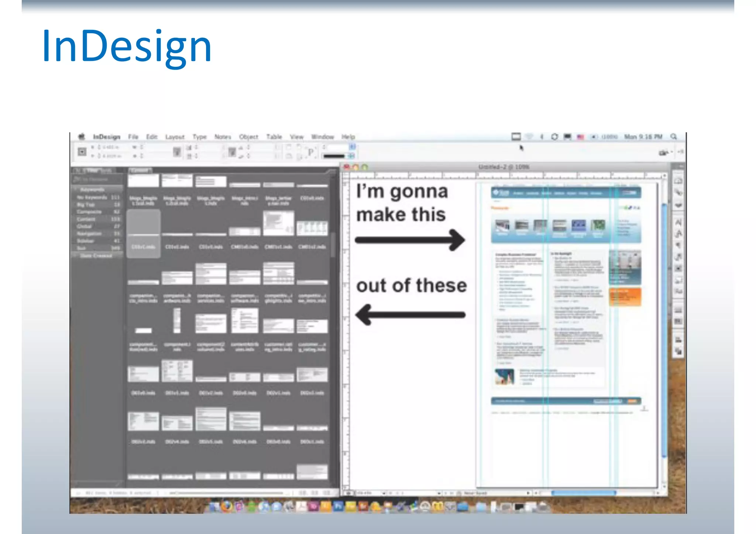Click the document's horizontal scrollbar
Image resolution: width=756 pixels, height=534 pixels.
[x=583, y=493]
